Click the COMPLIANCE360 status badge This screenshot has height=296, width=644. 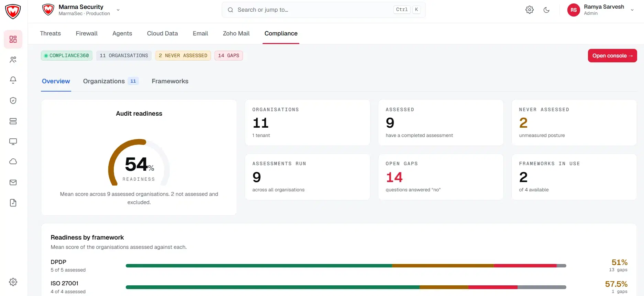(x=67, y=56)
